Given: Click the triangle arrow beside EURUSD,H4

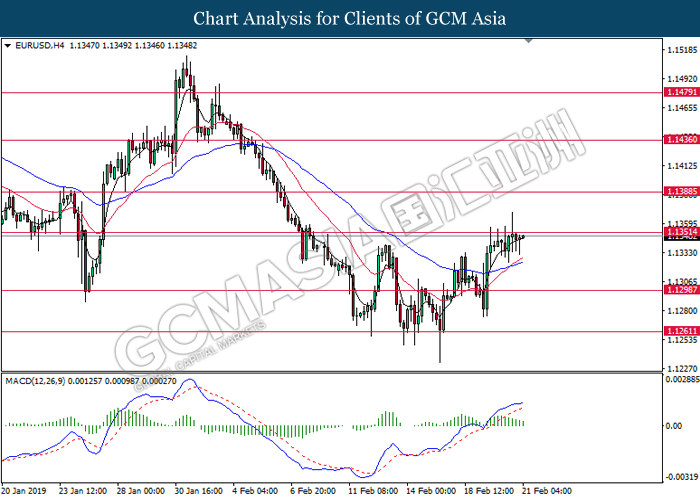Looking at the screenshot, I should point(8,44).
